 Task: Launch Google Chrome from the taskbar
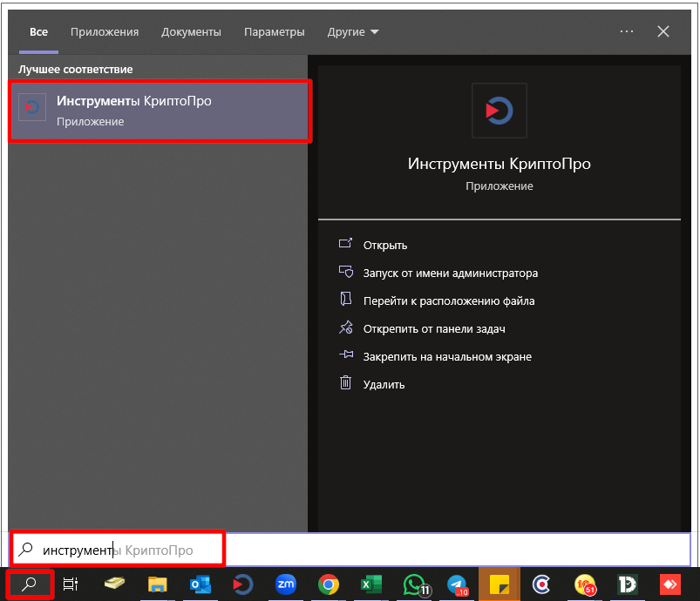pos(328,584)
